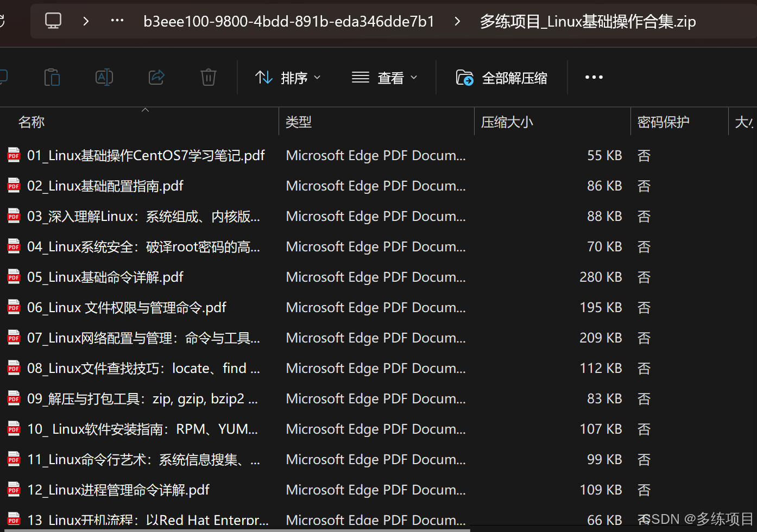This screenshot has width=757, height=532.
Task: Sort by the 类型 column header
Action: (x=299, y=122)
